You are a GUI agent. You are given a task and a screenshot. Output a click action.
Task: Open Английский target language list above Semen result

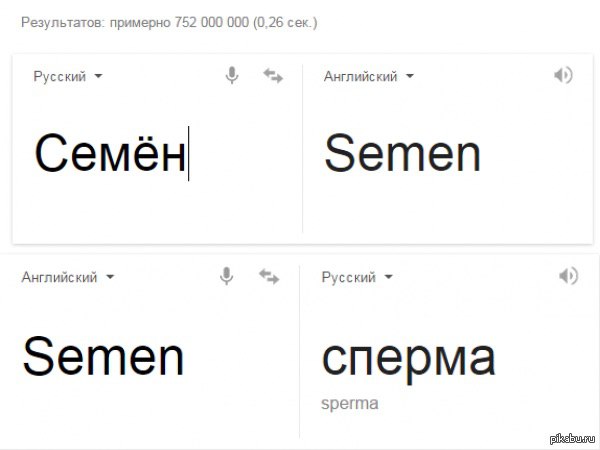[369, 76]
